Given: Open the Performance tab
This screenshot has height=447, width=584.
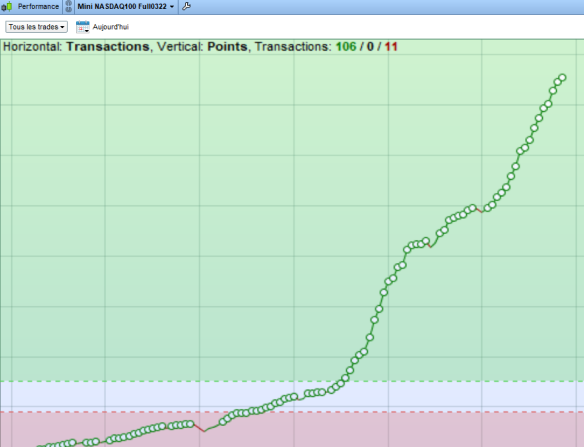Looking at the screenshot, I should coord(38,6).
